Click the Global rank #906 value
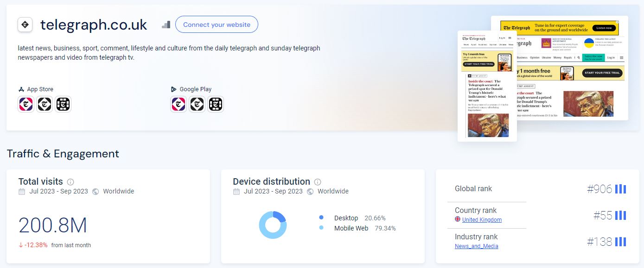This screenshot has height=268, width=644. (x=599, y=189)
